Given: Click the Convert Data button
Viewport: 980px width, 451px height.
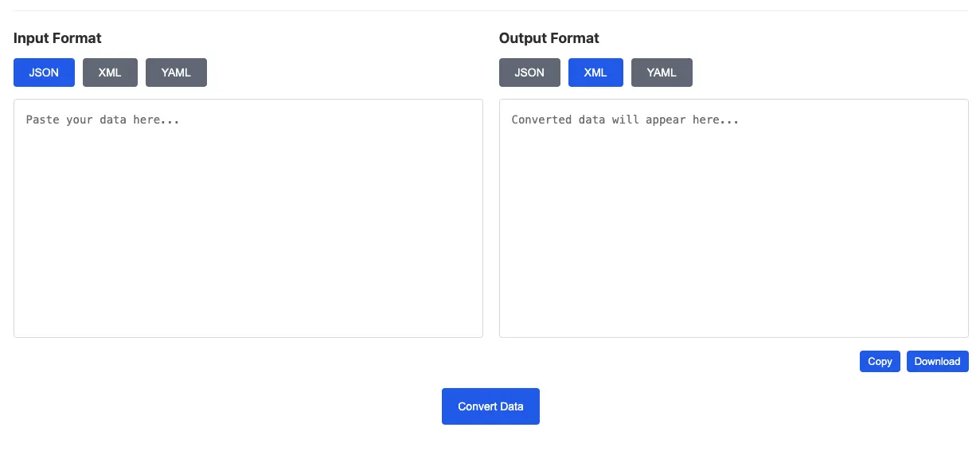Looking at the screenshot, I should point(490,406).
